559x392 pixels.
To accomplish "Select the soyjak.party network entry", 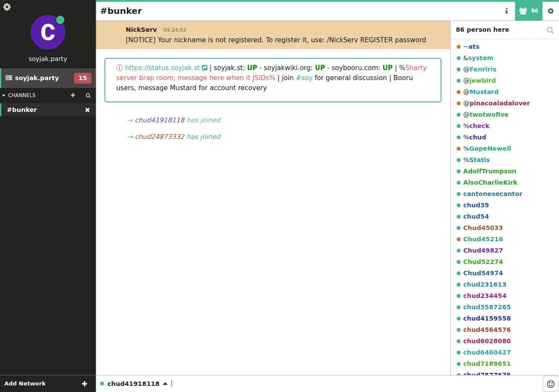I will (x=48, y=78).
